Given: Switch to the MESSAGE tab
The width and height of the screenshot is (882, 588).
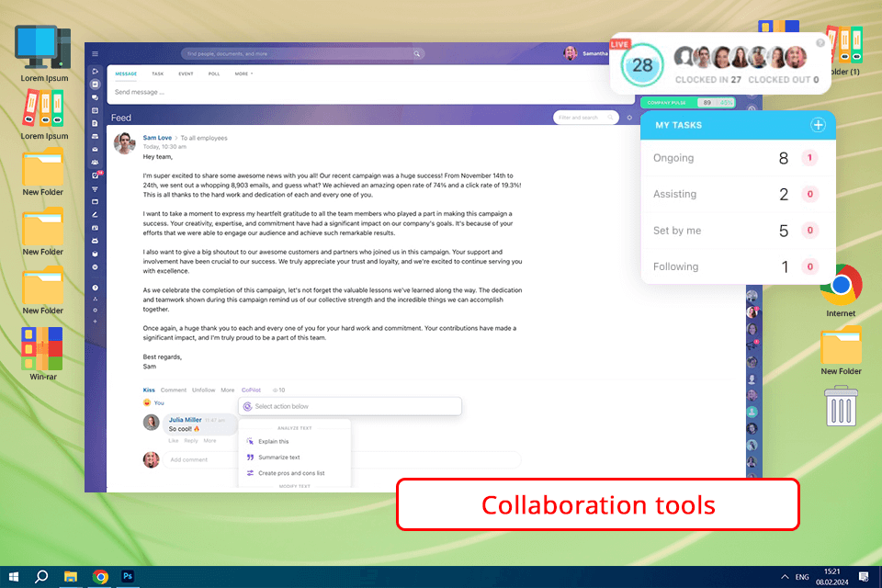Looking at the screenshot, I should click(126, 73).
